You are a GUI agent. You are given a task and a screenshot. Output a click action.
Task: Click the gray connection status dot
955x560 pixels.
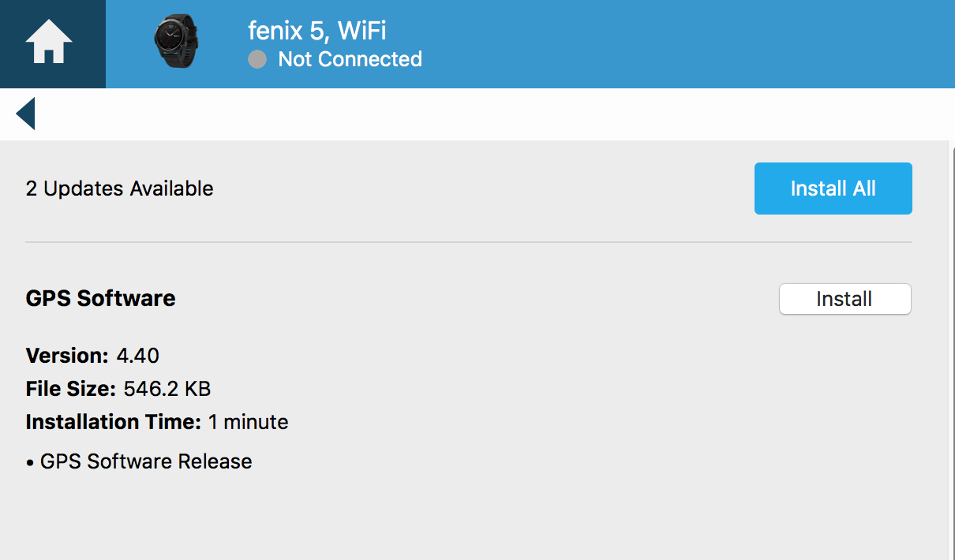257,60
